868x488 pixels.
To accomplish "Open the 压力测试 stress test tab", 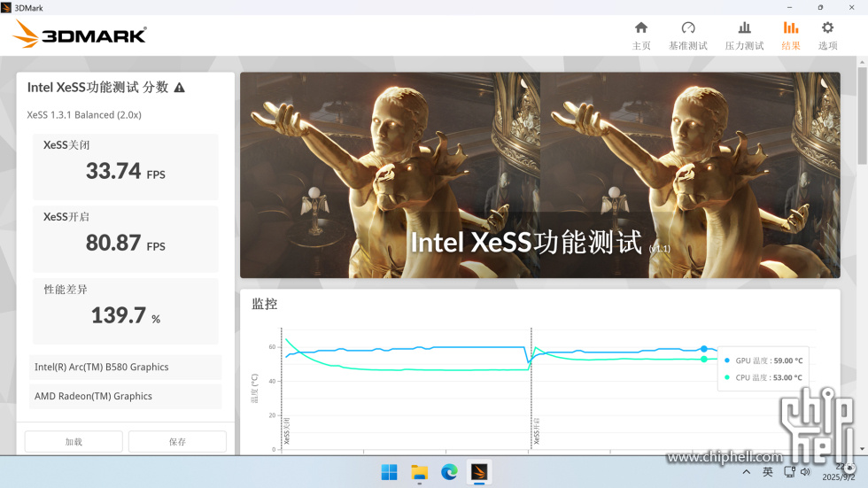I will pos(744,35).
